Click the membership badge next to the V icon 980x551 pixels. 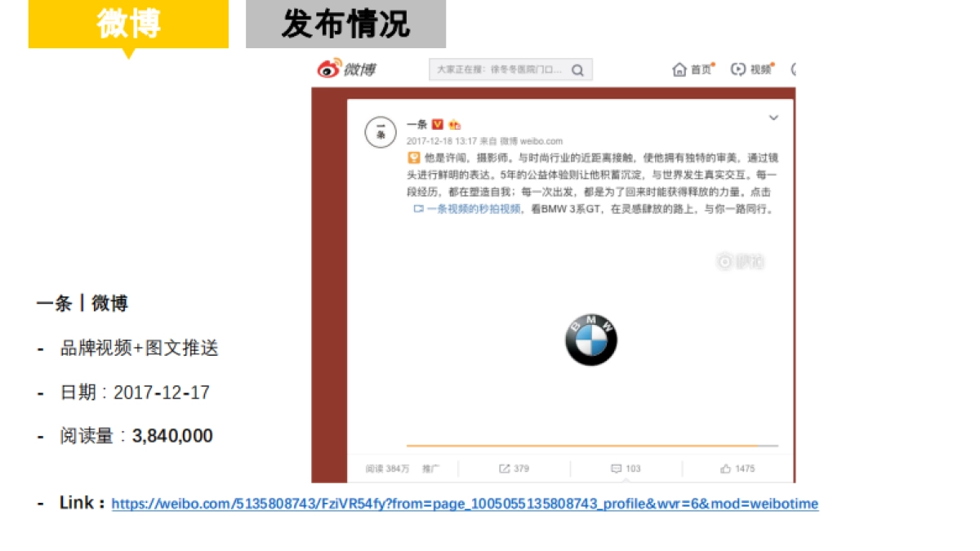(456, 123)
